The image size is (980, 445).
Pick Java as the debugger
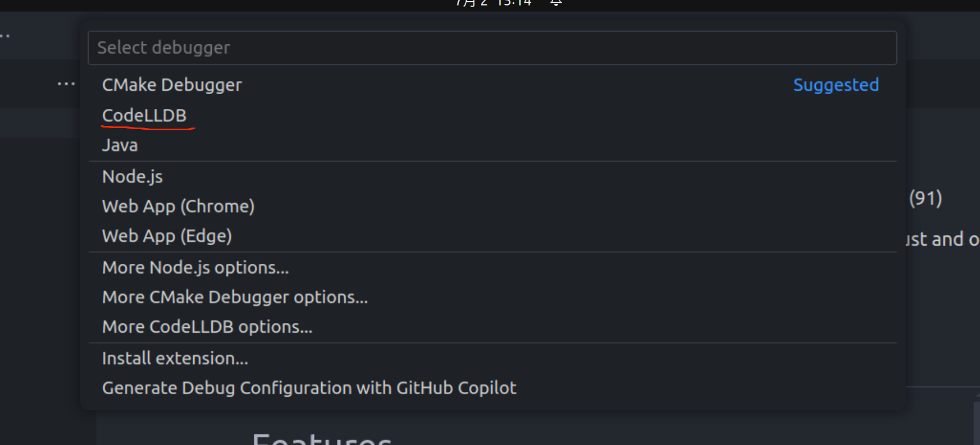(x=120, y=145)
